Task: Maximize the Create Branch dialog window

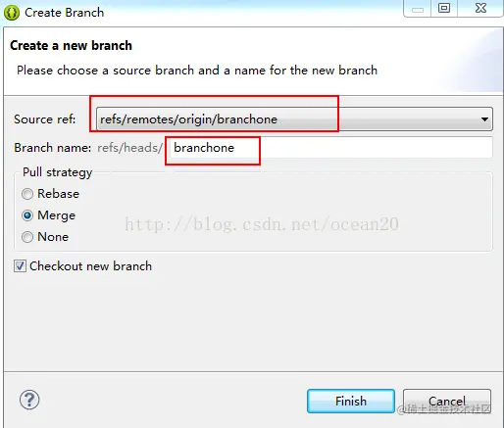Action: pyautogui.click(x=444, y=8)
